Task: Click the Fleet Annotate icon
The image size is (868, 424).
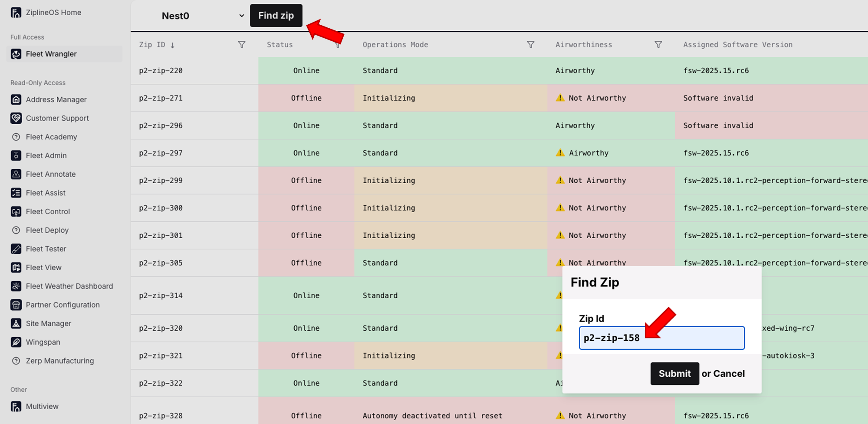Action: (16, 174)
